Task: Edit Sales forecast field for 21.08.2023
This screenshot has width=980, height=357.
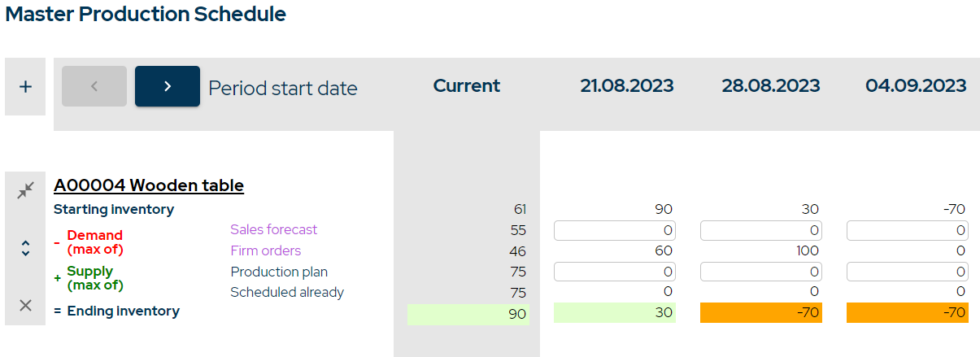Action: click(615, 231)
